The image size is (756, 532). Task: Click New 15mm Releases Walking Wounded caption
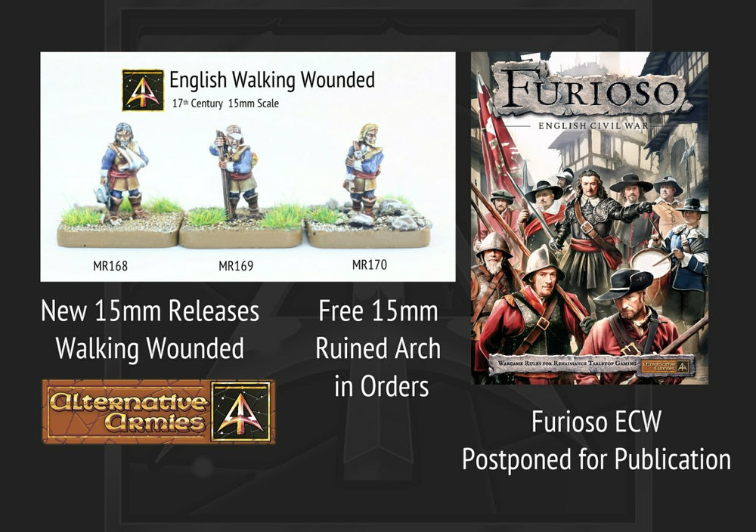[x=150, y=329]
